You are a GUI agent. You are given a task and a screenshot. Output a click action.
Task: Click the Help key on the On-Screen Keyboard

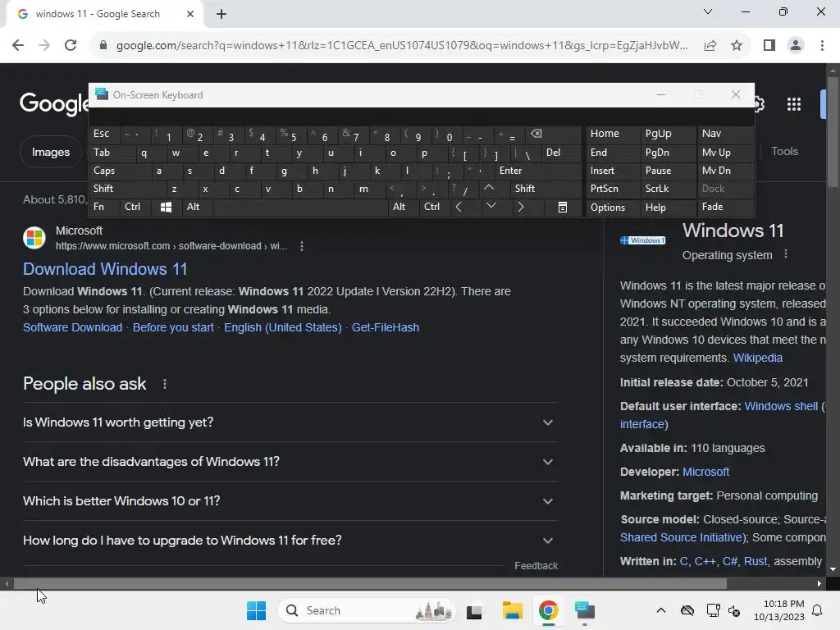pos(667,208)
